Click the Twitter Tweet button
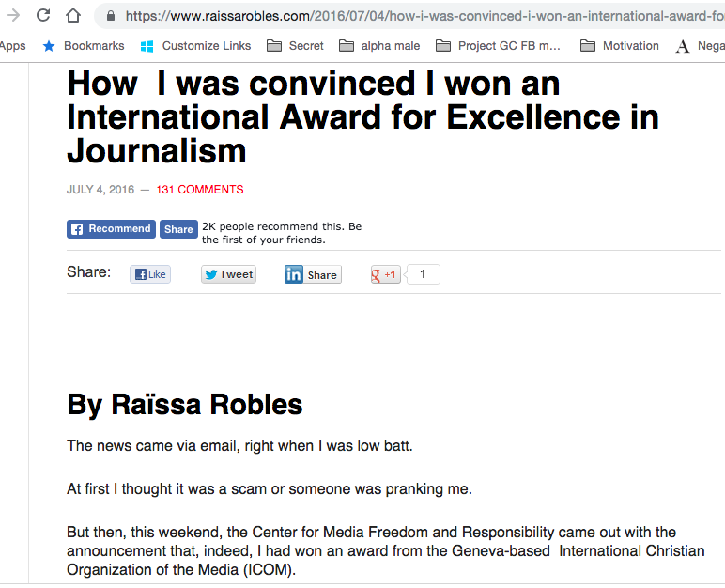The width and height of the screenshot is (725, 588). coord(228,274)
